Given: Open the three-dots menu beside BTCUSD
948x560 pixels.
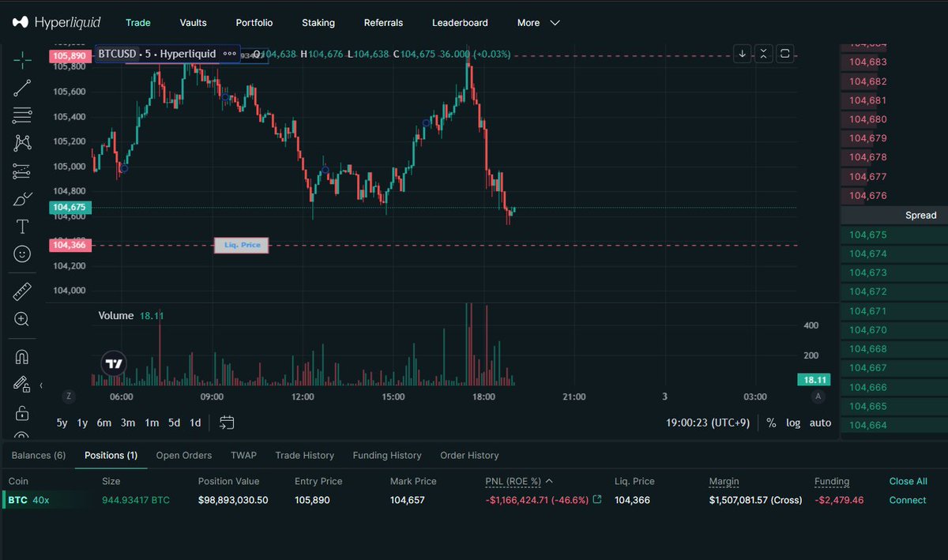Looking at the screenshot, I should tap(230, 54).
